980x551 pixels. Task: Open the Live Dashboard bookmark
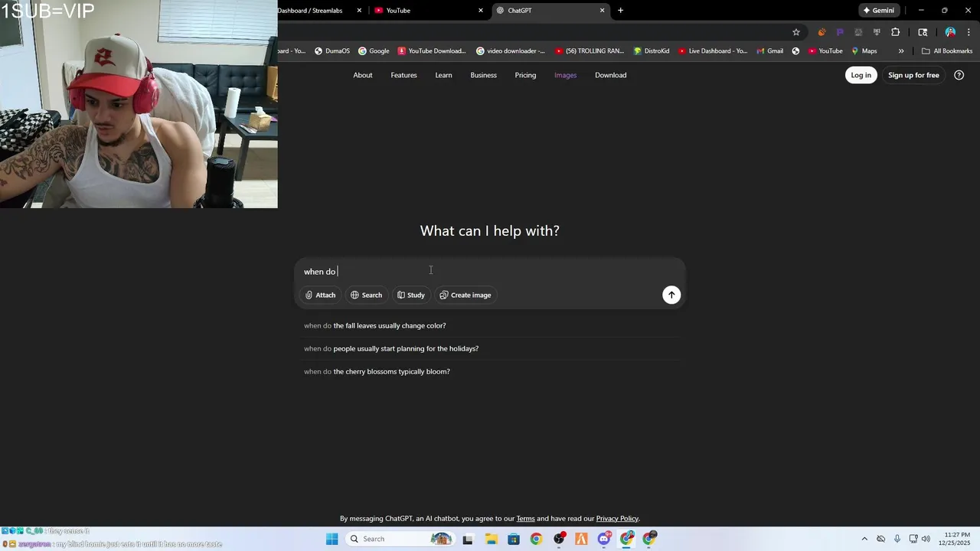[713, 51]
